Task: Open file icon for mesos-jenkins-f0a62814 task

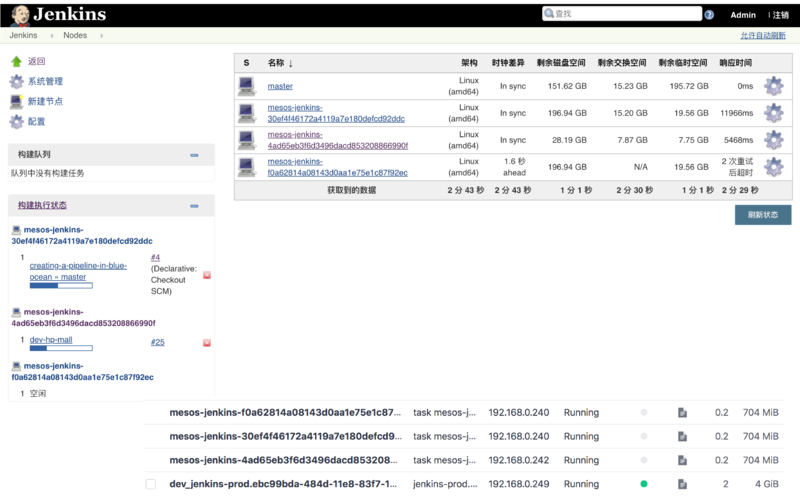Action: (682, 413)
